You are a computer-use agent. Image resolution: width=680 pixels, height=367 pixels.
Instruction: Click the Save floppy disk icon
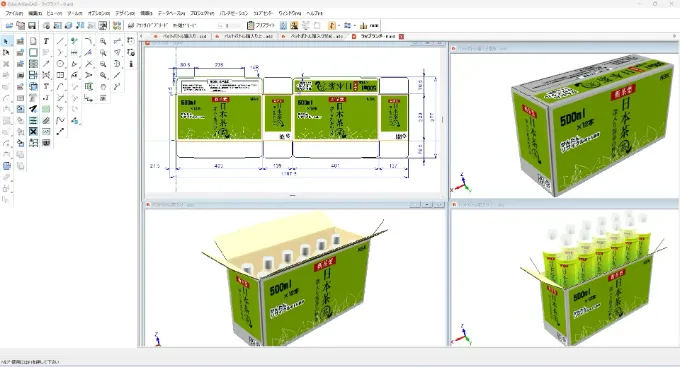pyautogui.click(x=32, y=26)
